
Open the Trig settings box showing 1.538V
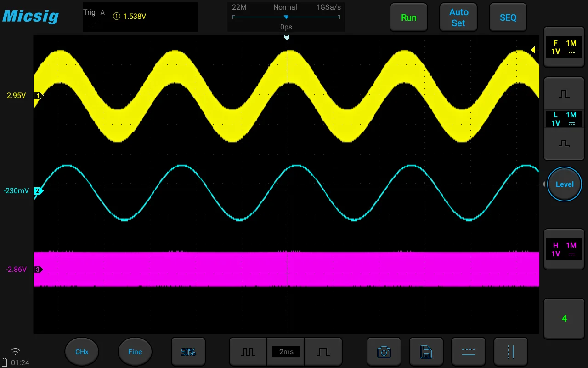(140, 17)
